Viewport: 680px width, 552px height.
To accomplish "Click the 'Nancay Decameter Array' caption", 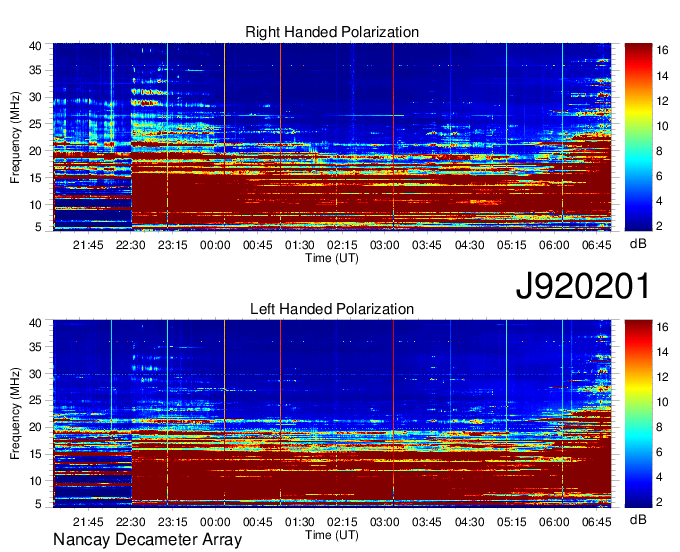I will coord(147,540).
